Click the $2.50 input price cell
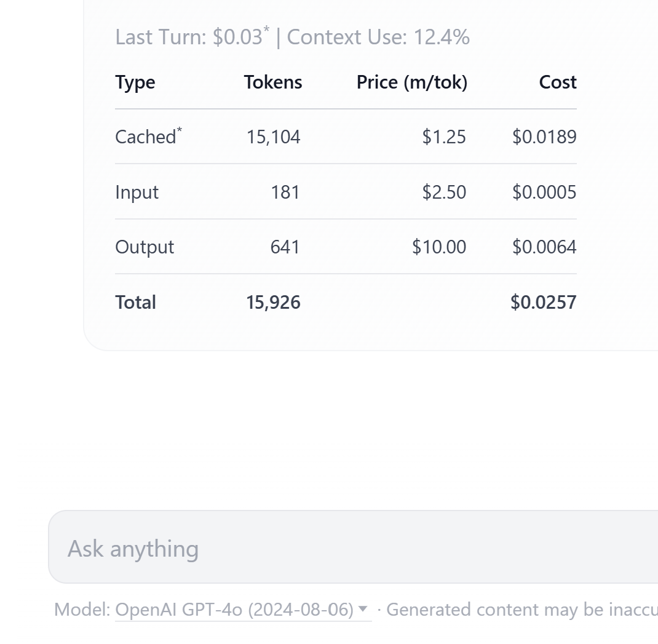Screen dimensions: 658x644 click(x=444, y=192)
